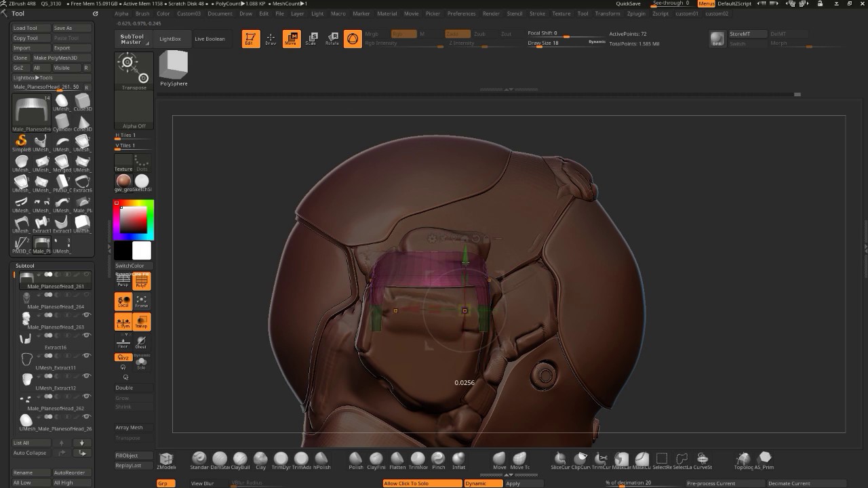The image size is (868, 488).
Task: Click the Make PolyMesh3D button
Action: pos(62,58)
